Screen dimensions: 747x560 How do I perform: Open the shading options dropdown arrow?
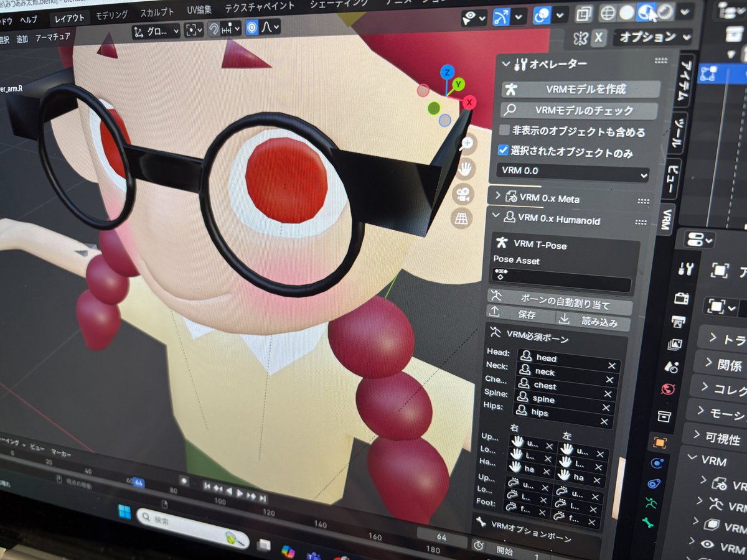pyautogui.click(x=685, y=12)
